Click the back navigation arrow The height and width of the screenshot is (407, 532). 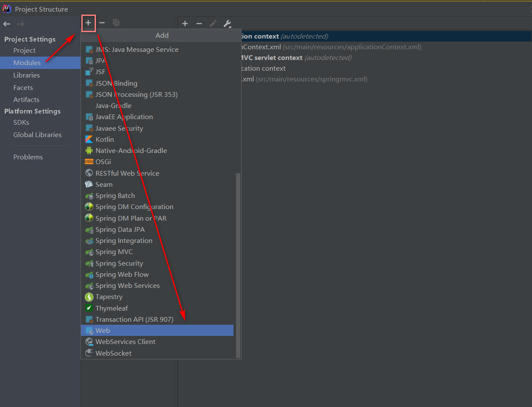pos(7,24)
